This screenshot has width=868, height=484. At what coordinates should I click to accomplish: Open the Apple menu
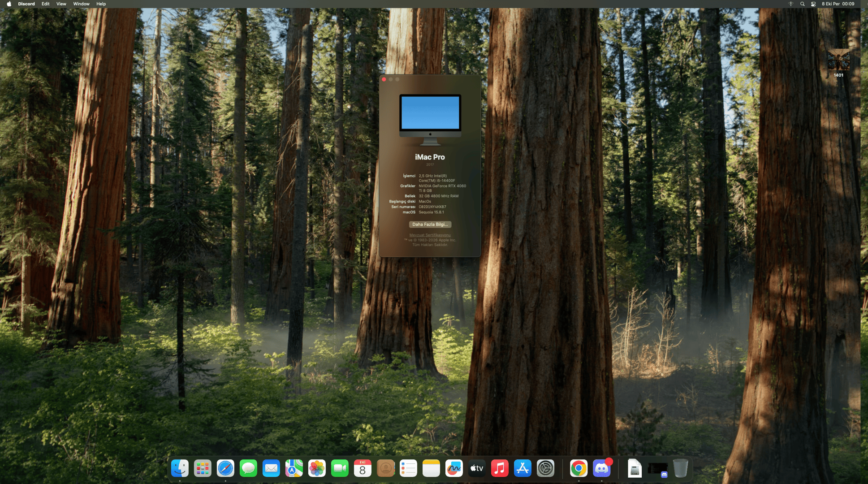coord(9,4)
